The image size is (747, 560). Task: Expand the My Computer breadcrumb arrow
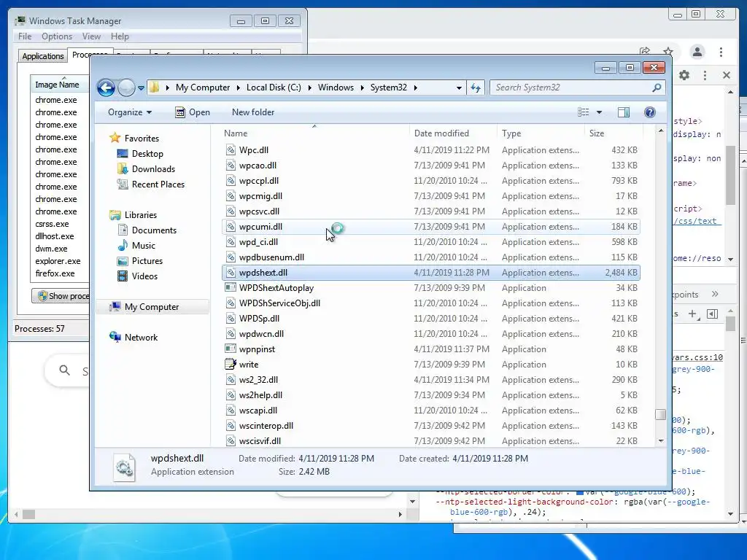[239, 87]
